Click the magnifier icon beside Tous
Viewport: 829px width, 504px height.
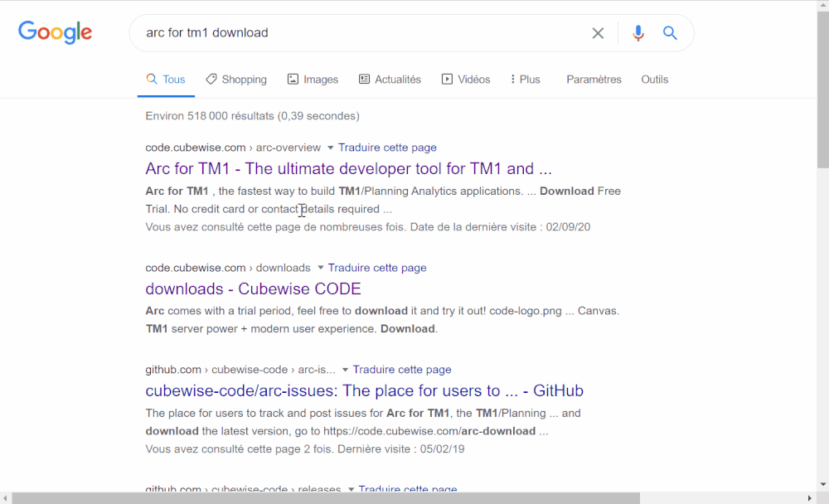click(151, 79)
